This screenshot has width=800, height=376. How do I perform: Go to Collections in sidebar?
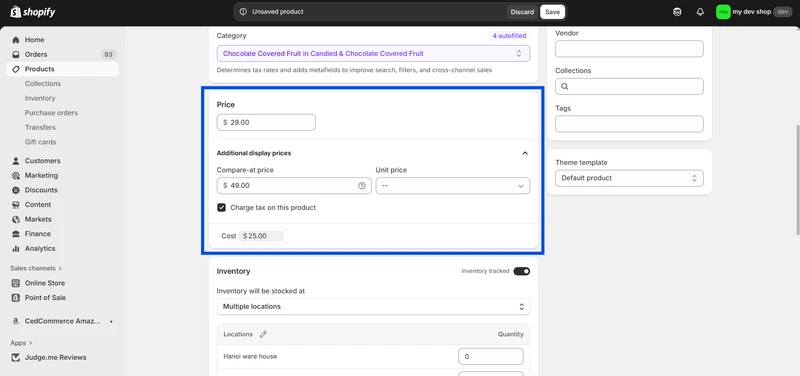click(43, 84)
